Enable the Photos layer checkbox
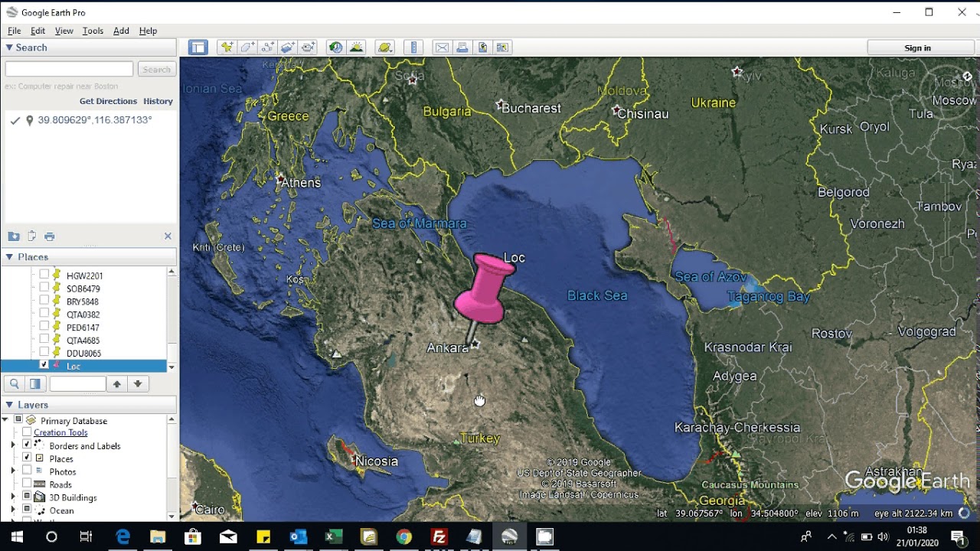 pos(27,471)
